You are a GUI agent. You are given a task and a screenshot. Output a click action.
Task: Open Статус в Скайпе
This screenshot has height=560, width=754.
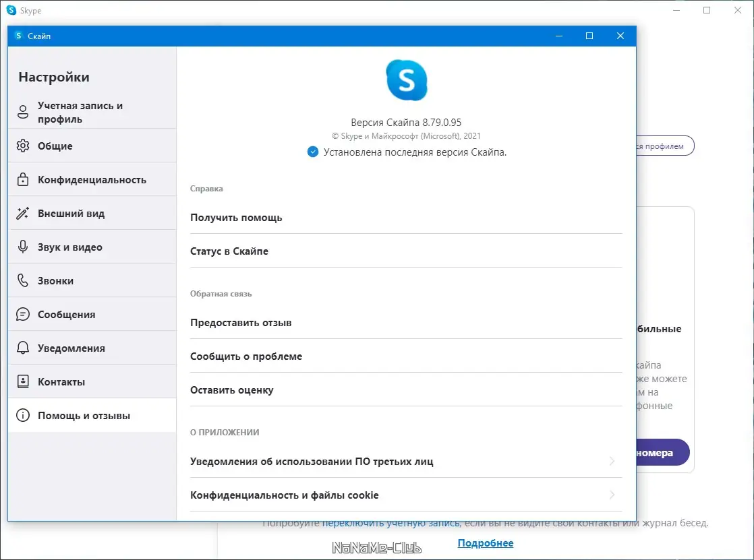pyautogui.click(x=406, y=251)
